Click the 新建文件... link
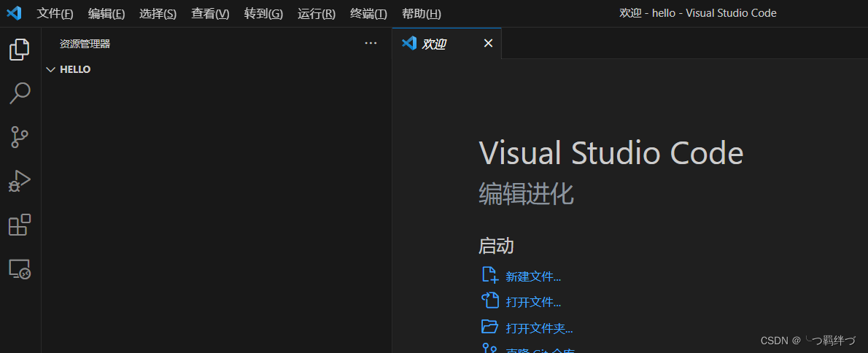The width and height of the screenshot is (868, 353). (533, 276)
